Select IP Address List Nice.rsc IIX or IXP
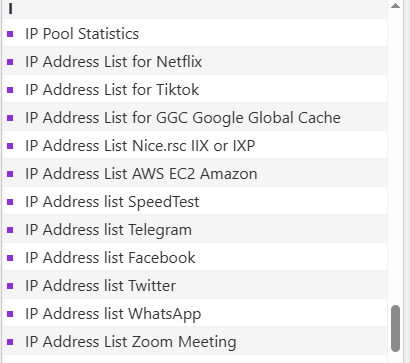This screenshot has width=410, height=363. pos(140,146)
